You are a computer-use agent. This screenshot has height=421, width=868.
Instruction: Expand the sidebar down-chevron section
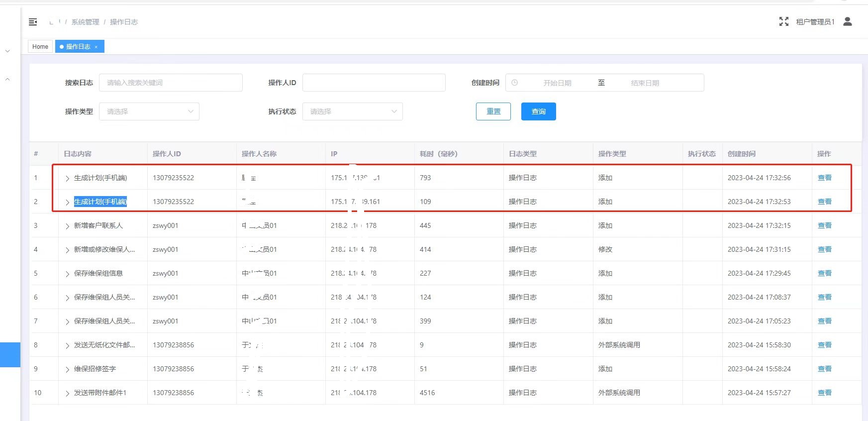pos(7,51)
